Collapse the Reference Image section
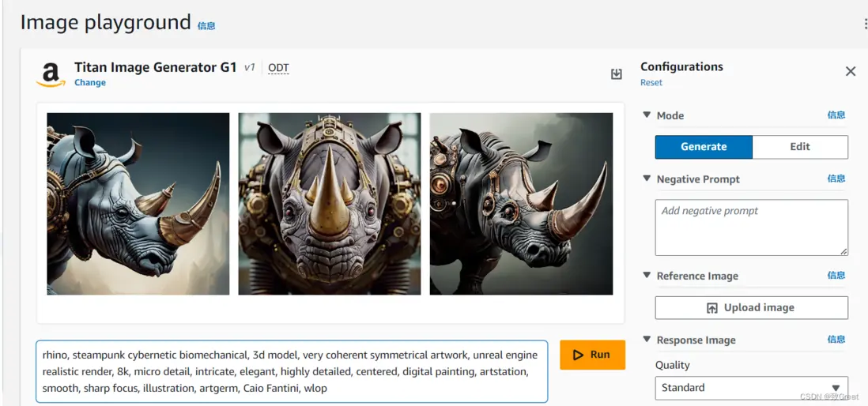 pos(647,276)
